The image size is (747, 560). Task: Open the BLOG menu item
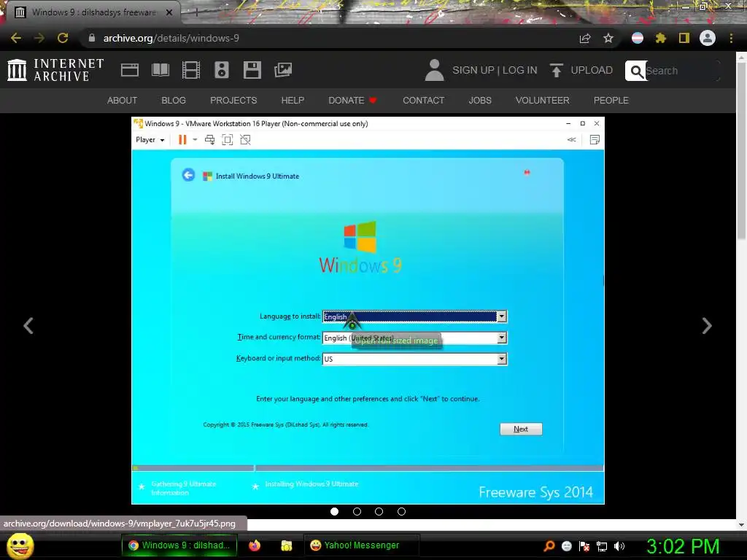point(174,101)
